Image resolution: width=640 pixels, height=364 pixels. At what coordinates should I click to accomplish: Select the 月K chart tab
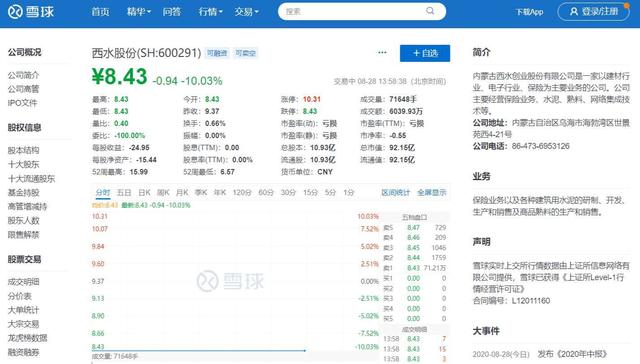(182, 193)
